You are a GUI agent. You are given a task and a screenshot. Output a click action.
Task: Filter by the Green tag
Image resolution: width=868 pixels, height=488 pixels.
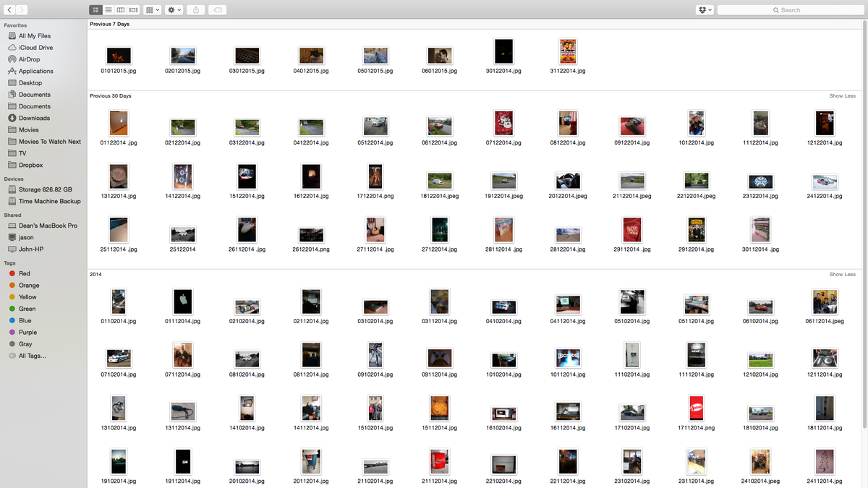pos(27,309)
